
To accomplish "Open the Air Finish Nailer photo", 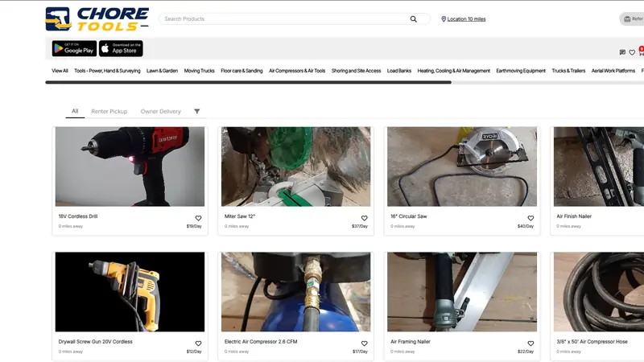I will pyautogui.click(x=599, y=167).
